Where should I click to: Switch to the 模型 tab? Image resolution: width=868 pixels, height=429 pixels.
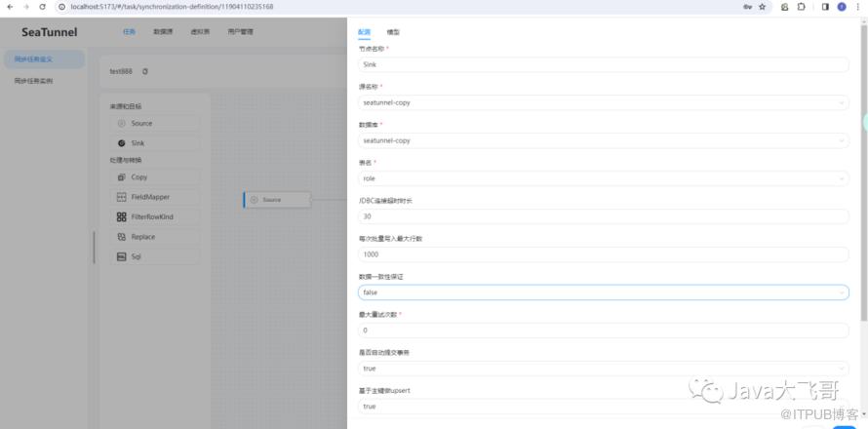click(x=393, y=32)
